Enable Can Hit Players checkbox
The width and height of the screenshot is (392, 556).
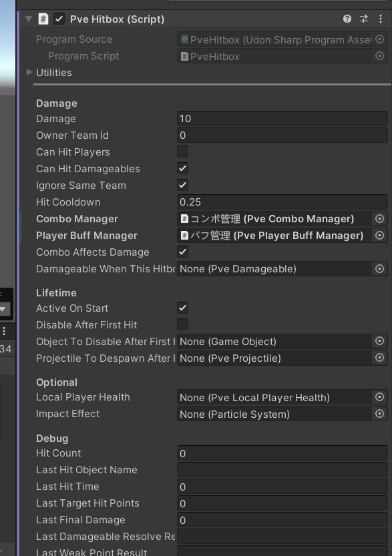pos(183,152)
